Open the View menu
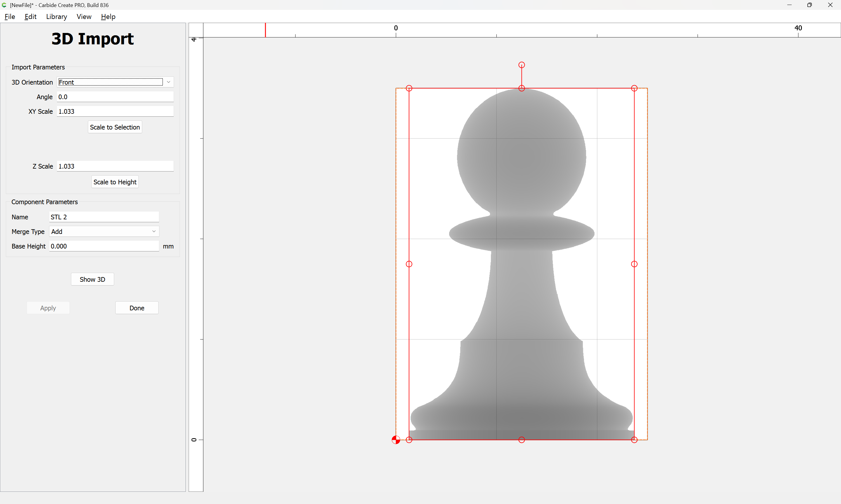This screenshot has height=504, width=841. click(84, 17)
